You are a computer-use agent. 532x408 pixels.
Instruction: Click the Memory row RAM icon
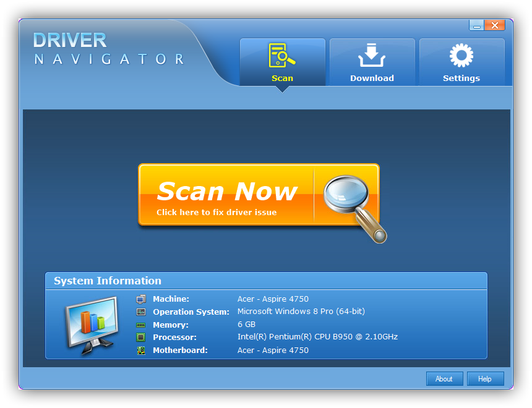click(x=141, y=325)
